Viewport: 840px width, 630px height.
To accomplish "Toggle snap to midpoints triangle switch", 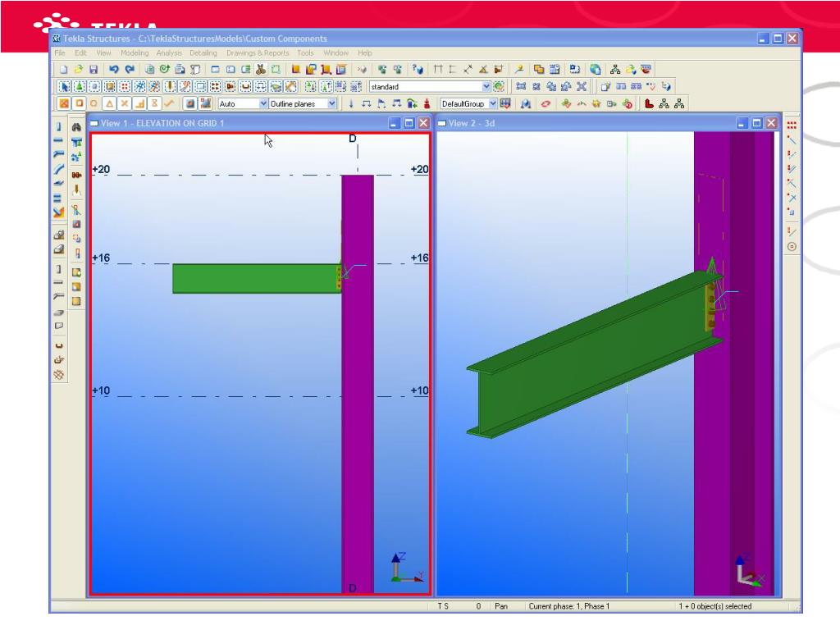I will pyautogui.click(x=109, y=103).
